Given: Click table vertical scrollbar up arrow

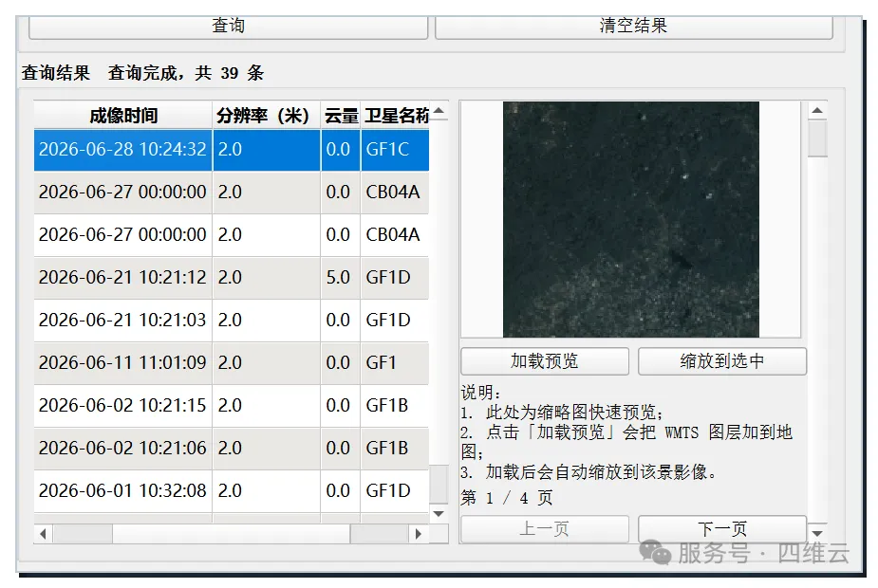Looking at the screenshot, I should coord(439,110).
